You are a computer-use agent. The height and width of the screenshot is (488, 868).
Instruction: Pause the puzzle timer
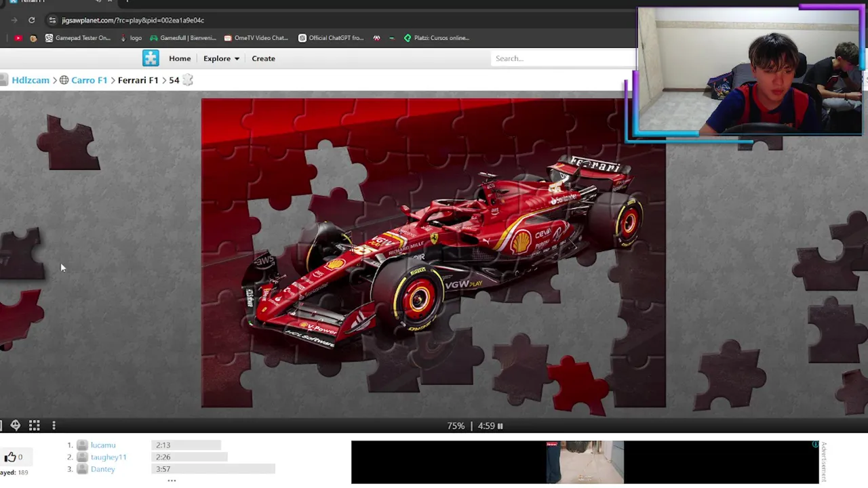coord(500,426)
